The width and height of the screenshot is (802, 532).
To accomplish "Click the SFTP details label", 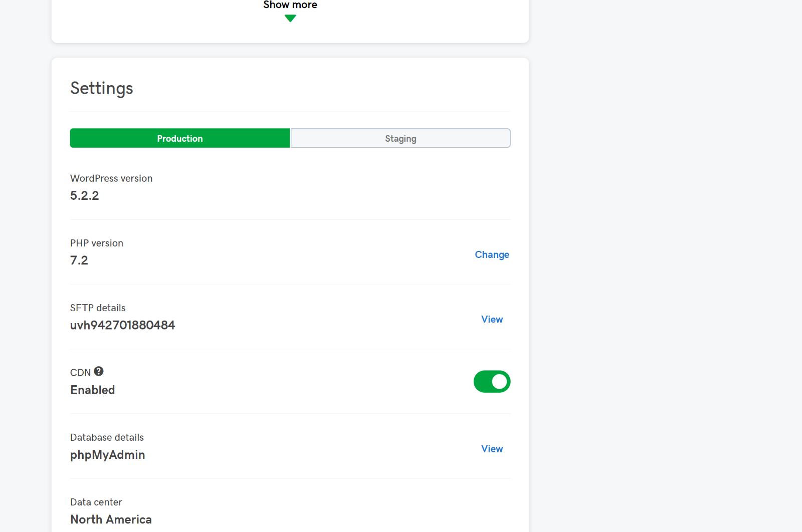I will coord(98,308).
